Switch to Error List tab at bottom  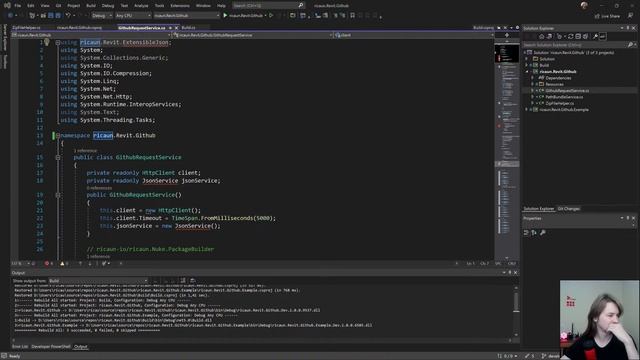coord(20,347)
